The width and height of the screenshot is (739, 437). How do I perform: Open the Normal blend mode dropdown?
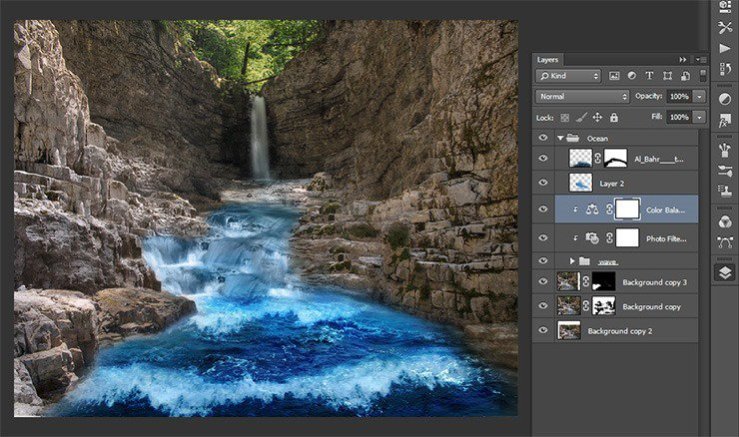pyautogui.click(x=583, y=97)
